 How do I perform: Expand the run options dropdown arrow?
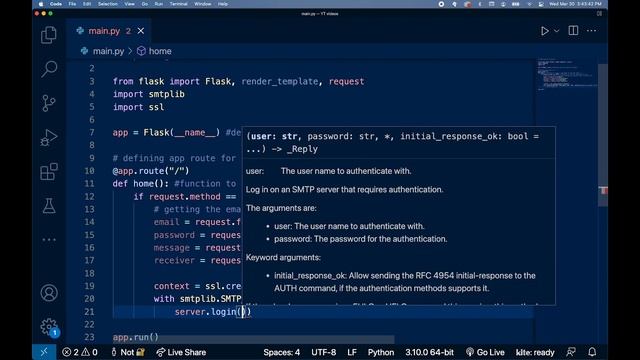[556, 31]
